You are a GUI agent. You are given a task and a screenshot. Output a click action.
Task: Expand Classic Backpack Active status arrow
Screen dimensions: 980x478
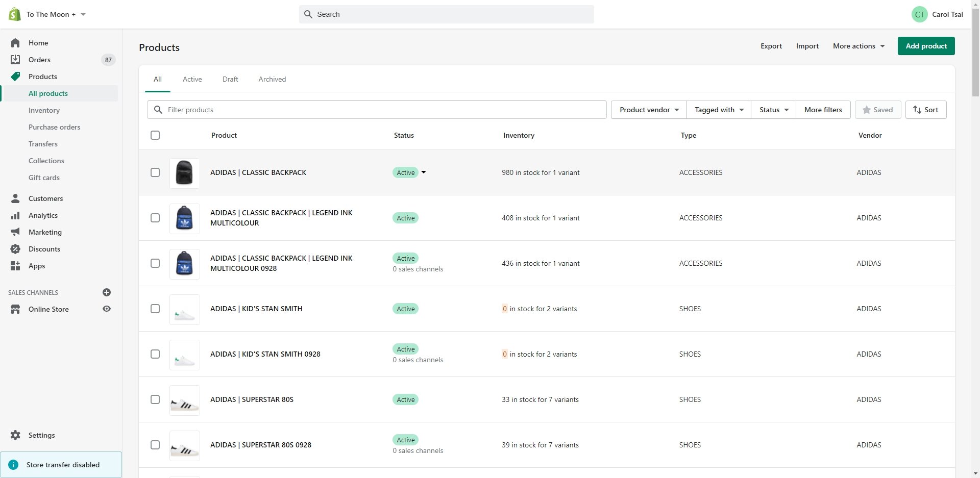424,172
